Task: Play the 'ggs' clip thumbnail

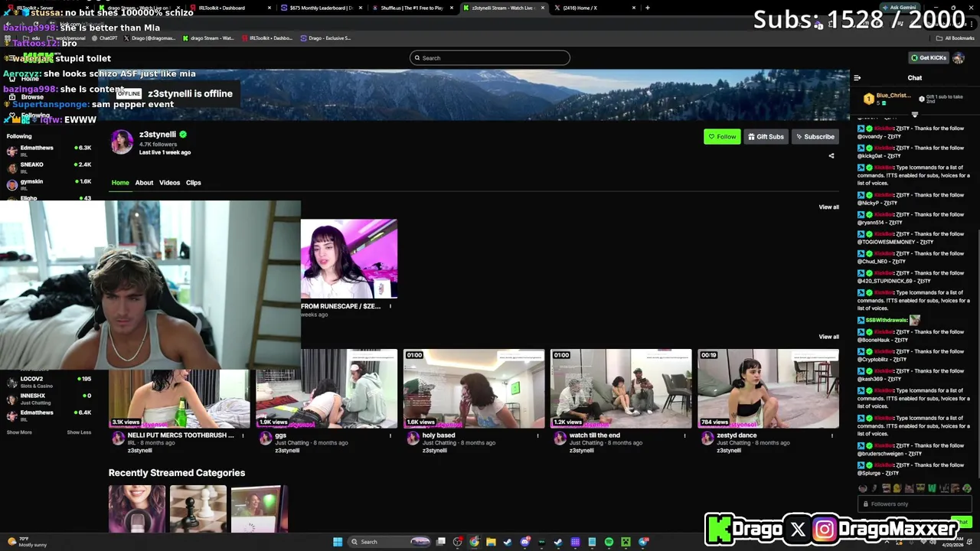Action: [327, 389]
